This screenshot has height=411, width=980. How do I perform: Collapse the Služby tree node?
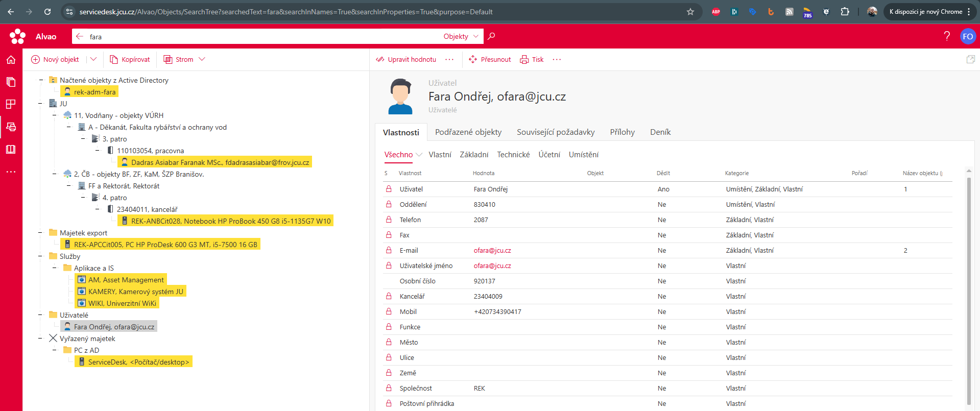41,256
